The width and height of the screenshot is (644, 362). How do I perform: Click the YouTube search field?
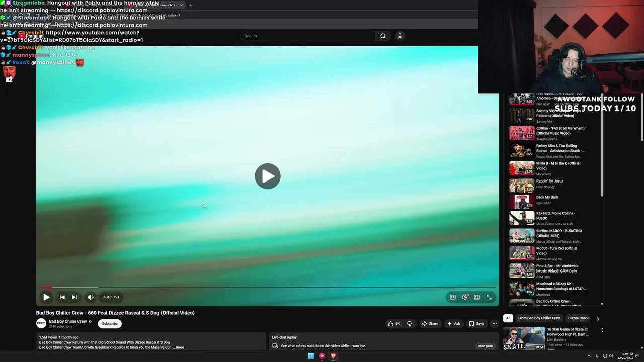(x=308, y=36)
